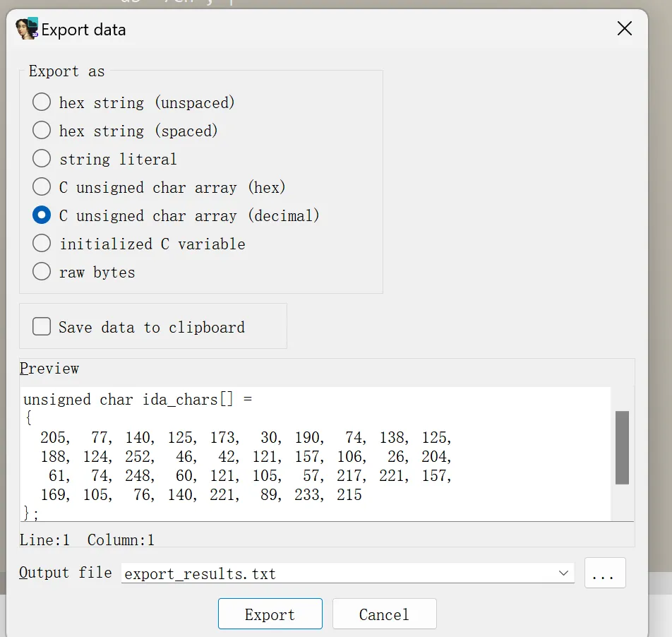Viewport: 672px width, 637px height.
Task: Select string literal export format
Action: (42, 159)
